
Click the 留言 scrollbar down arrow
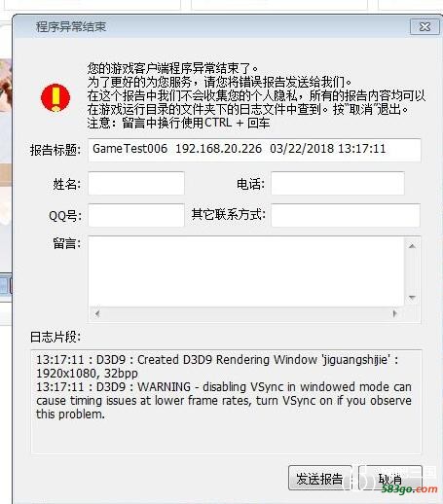pyautogui.click(x=412, y=298)
